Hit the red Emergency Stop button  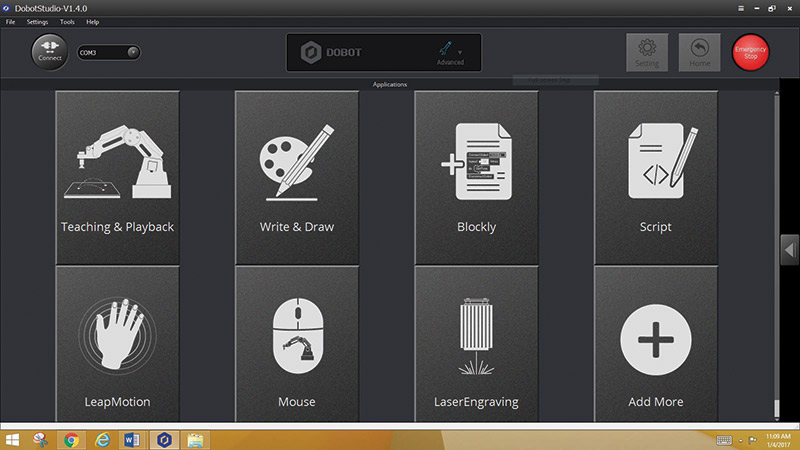tap(751, 52)
